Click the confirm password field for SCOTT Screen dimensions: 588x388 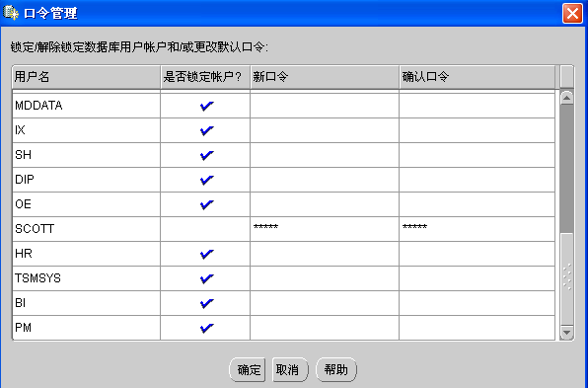point(477,229)
